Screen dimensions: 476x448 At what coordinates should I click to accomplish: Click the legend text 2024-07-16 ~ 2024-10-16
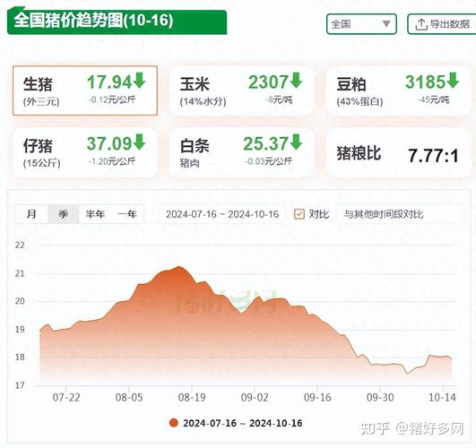pos(243,423)
